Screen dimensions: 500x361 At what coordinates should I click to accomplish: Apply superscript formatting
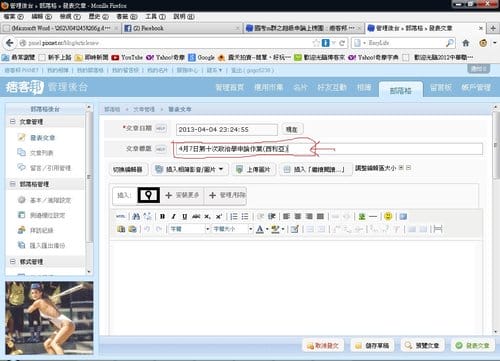[219, 216]
